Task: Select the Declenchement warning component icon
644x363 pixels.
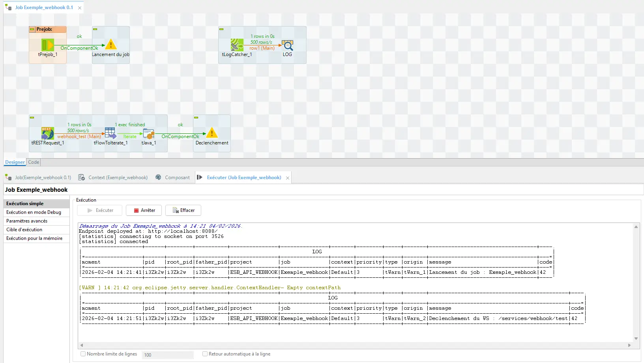Action: pos(212,133)
